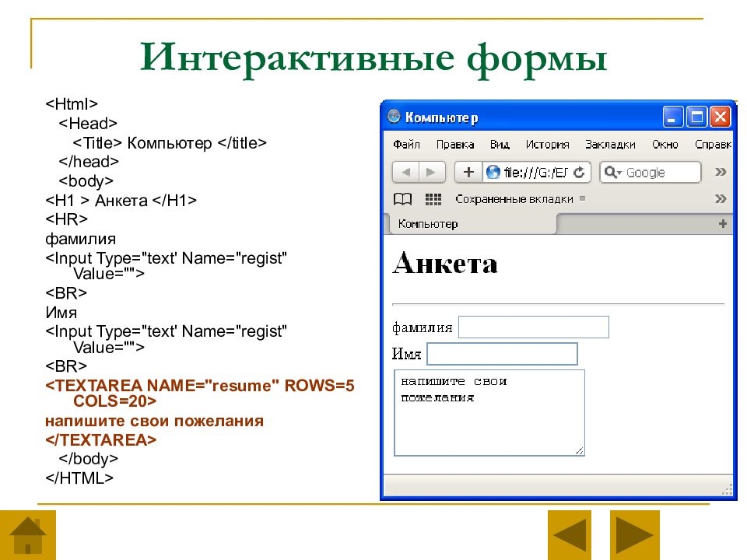Click the file:// address bar
The height and width of the screenshot is (560, 747).
pyautogui.click(x=537, y=173)
